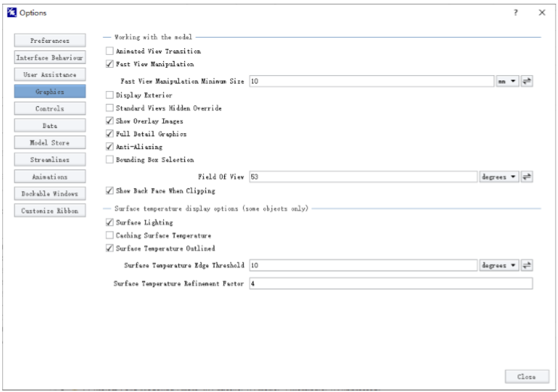Image resolution: width=558 pixels, height=392 pixels.
Task: Go to the Model Store section
Action: pyautogui.click(x=50, y=143)
